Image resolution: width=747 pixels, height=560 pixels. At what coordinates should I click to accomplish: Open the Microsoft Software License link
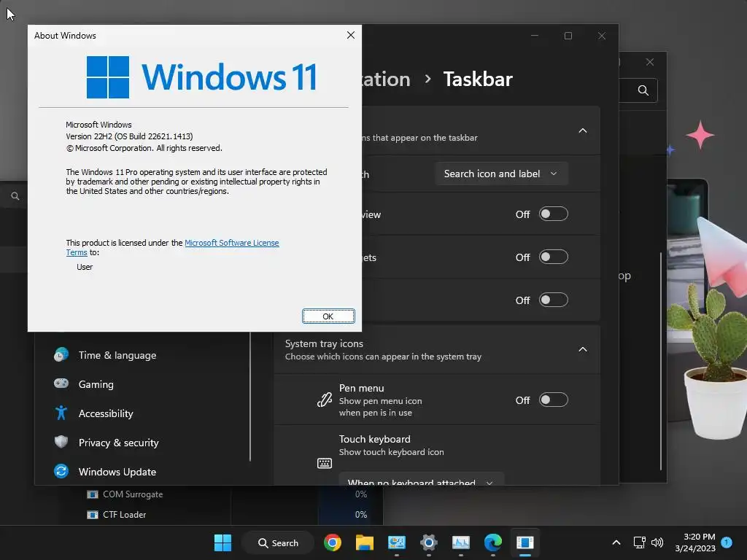point(231,243)
